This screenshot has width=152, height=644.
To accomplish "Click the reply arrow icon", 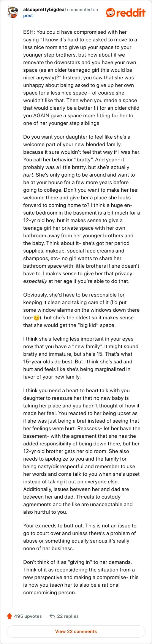I will click(x=52, y=616).
